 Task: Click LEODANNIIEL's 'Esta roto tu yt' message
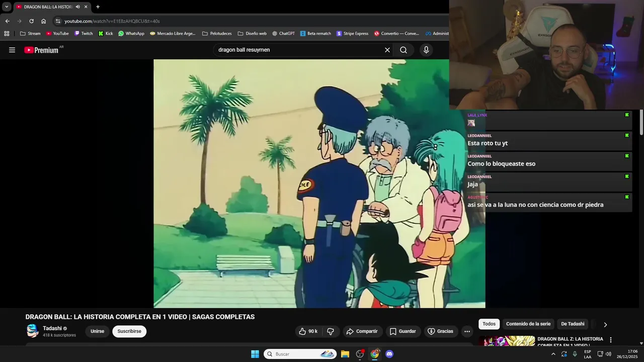(x=488, y=143)
